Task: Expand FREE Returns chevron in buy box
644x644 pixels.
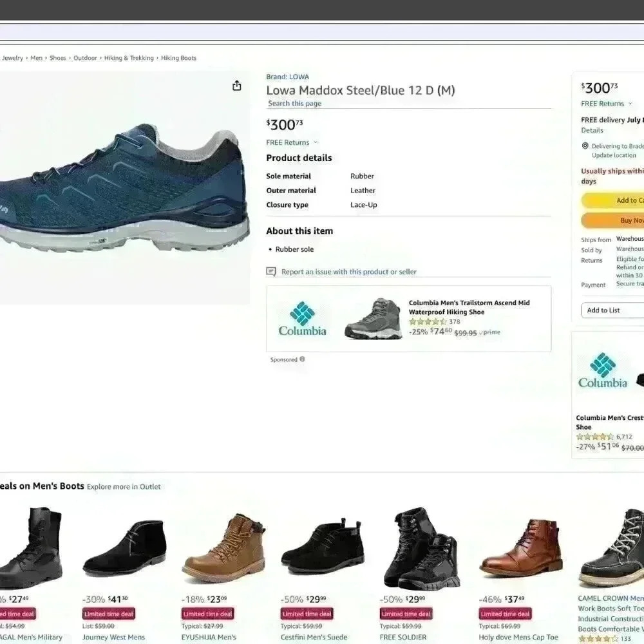Action: click(x=630, y=104)
